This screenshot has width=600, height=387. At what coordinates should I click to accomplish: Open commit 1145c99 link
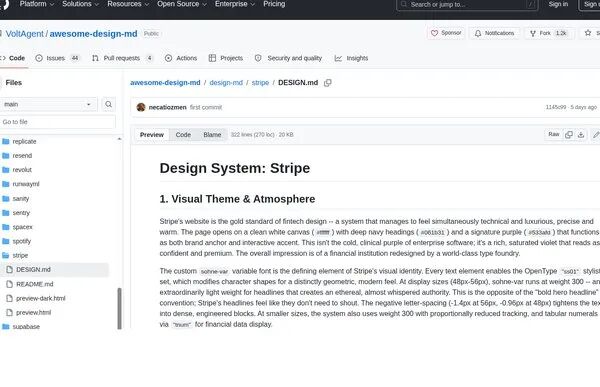click(556, 107)
